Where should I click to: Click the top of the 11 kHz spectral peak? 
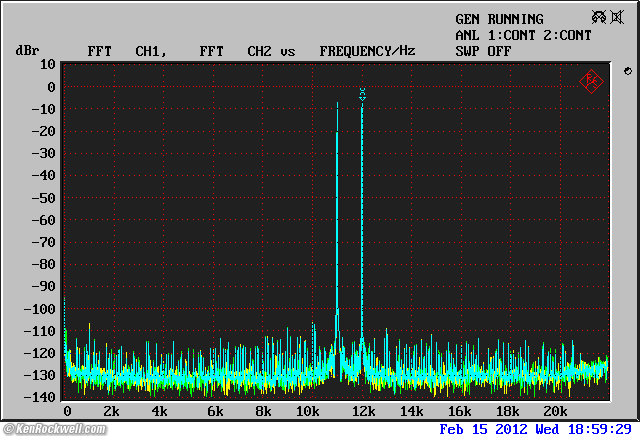click(x=337, y=104)
